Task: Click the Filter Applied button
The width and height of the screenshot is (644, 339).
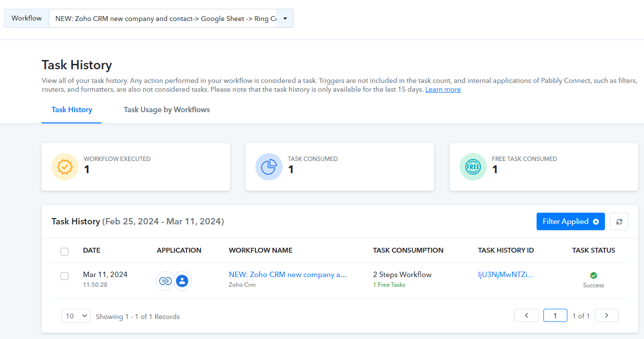Action: point(570,221)
